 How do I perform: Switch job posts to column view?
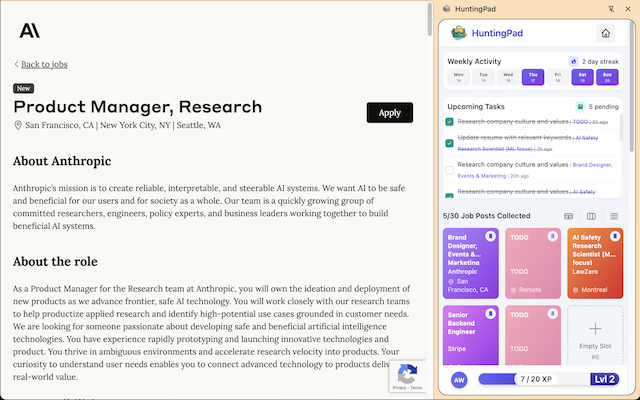(591, 216)
